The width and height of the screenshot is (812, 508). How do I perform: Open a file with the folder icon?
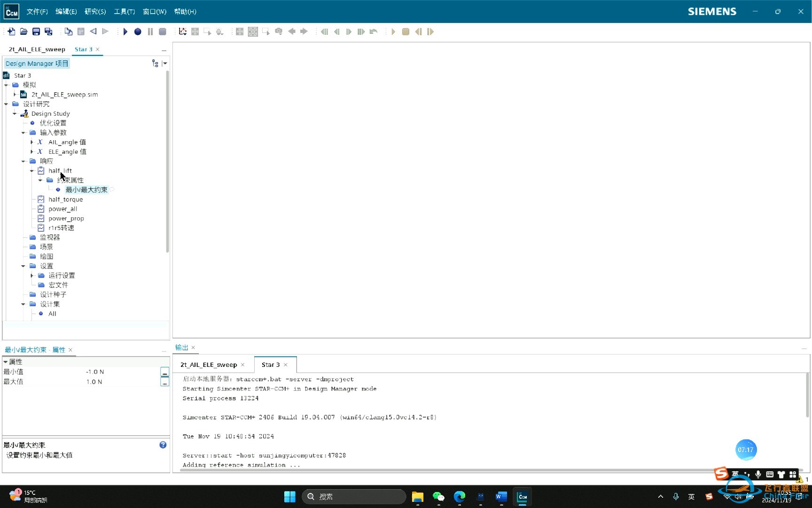23,32
